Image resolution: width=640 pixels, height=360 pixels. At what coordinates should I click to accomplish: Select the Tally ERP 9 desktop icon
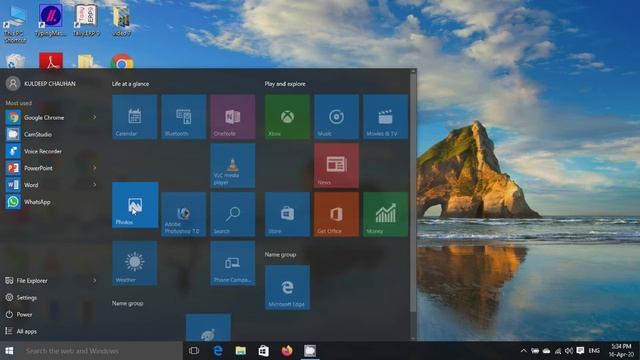86,20
